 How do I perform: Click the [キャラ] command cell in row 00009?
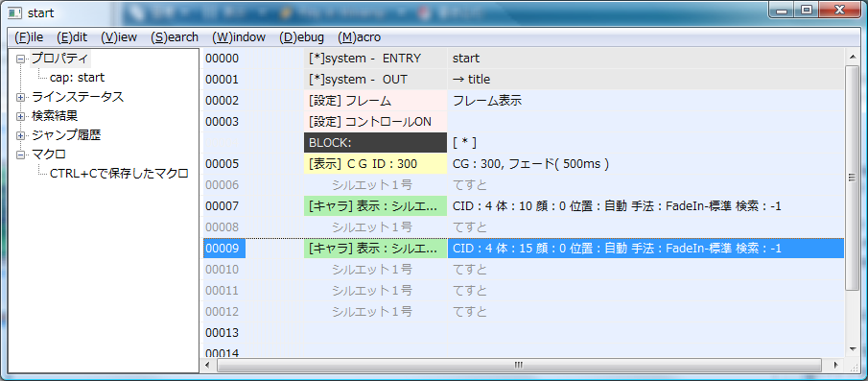coord(375,249)
